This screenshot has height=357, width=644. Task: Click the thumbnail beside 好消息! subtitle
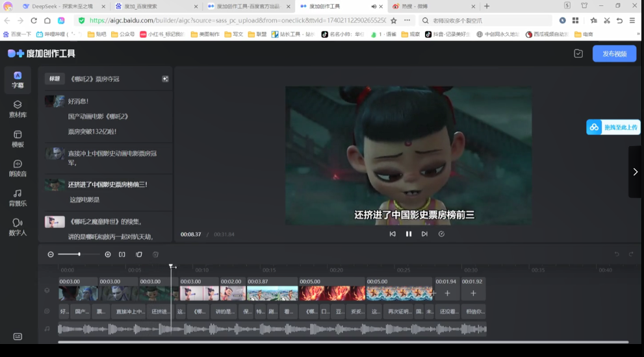pos(55,101)
